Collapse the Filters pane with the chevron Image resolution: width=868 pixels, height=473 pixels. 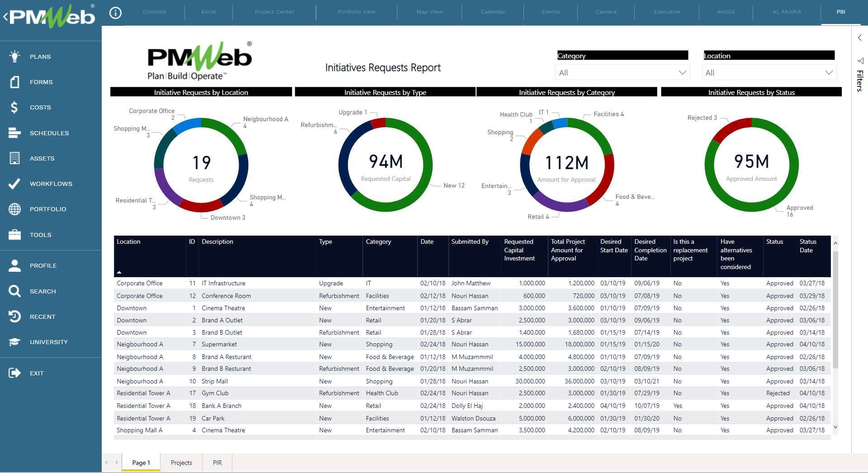859,38
